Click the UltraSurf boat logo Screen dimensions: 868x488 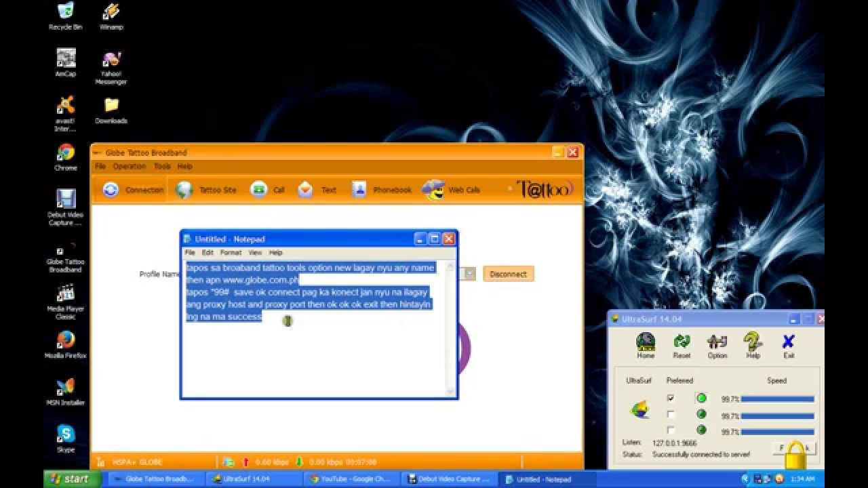(x=639, y=409)
